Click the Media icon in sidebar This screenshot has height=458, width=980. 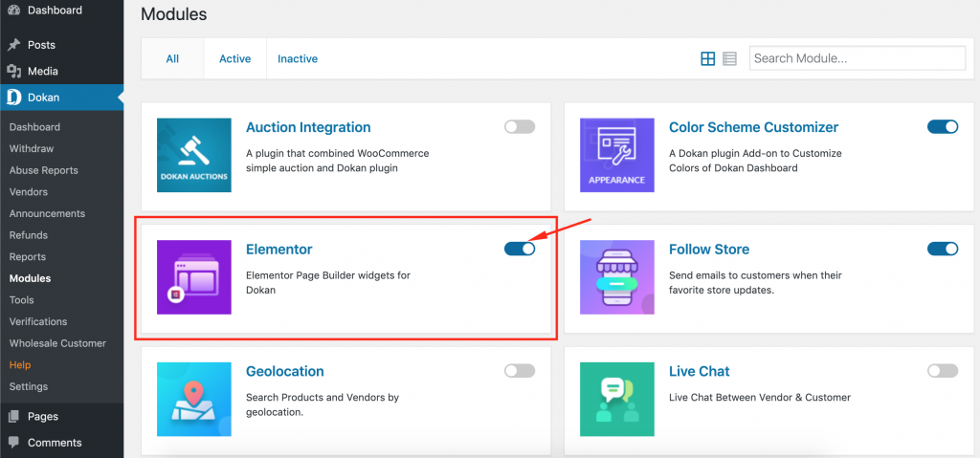tap(13, 71)
